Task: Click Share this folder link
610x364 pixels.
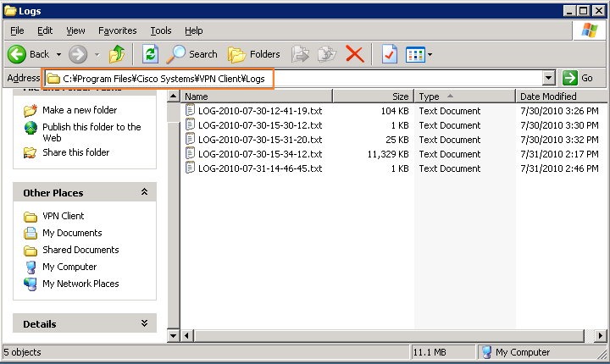Action: tap(76, 152)
